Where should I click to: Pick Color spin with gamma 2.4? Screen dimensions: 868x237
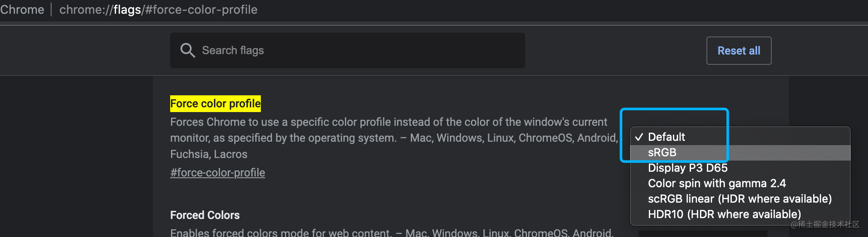[740, 183]
